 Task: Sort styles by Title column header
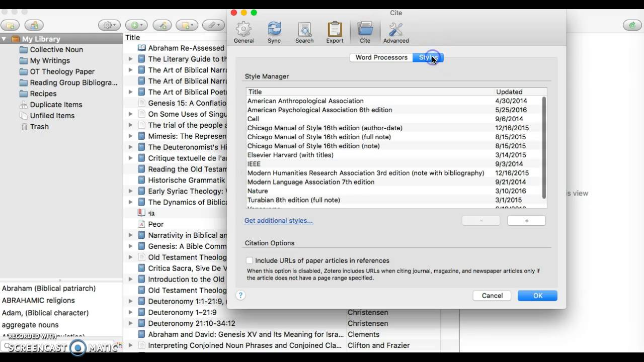370,92
